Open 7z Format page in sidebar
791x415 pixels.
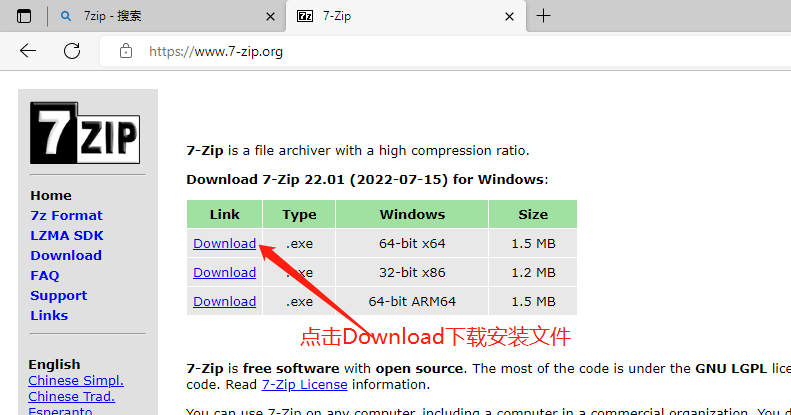point(66,216)
